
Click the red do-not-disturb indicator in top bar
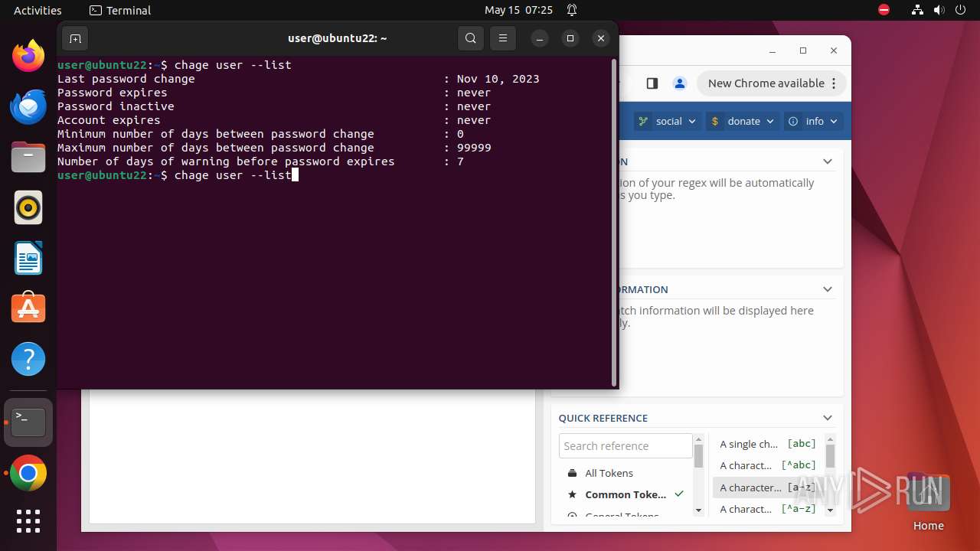(x=884, y=10)
